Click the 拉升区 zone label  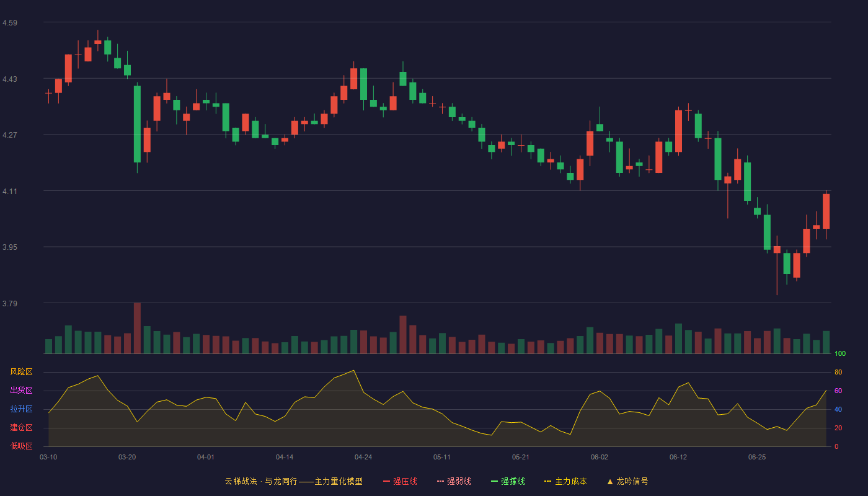click(21, 409)
